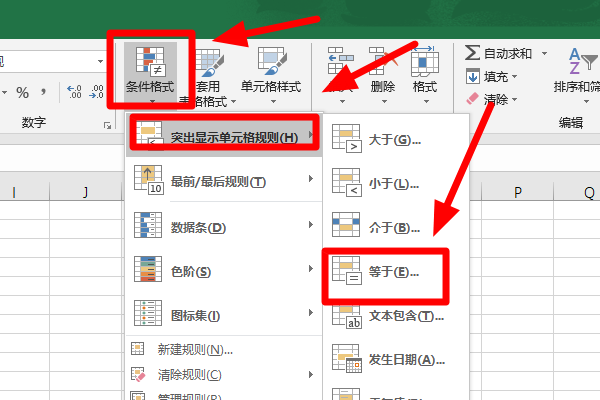
Task: Expand the 套用表格格式 dropdown arrow
Action: click(233, 101)
